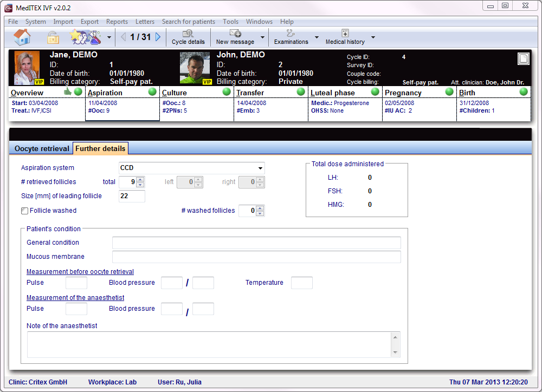This screenshot has width=542, height=392.
Task: Click 'User: Ru, Julia' in status bar
Action: pos(180,382)
